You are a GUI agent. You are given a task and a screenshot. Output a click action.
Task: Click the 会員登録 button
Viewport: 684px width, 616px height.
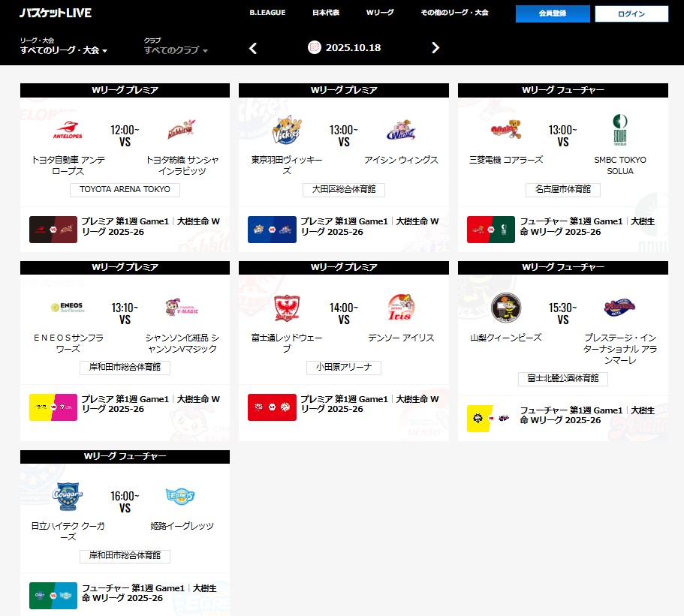point(553,14)
